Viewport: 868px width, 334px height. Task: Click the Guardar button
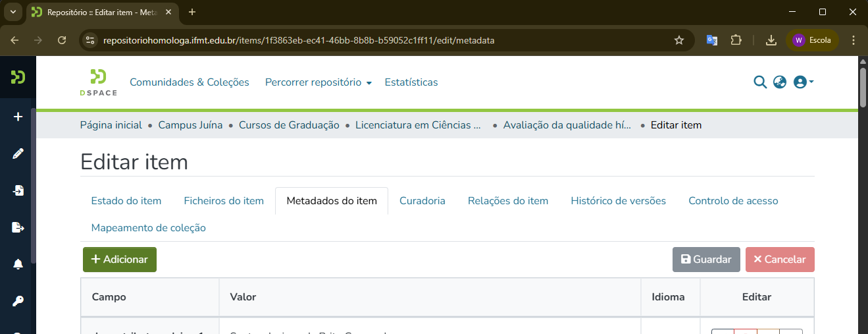click(x=706, y=260)
